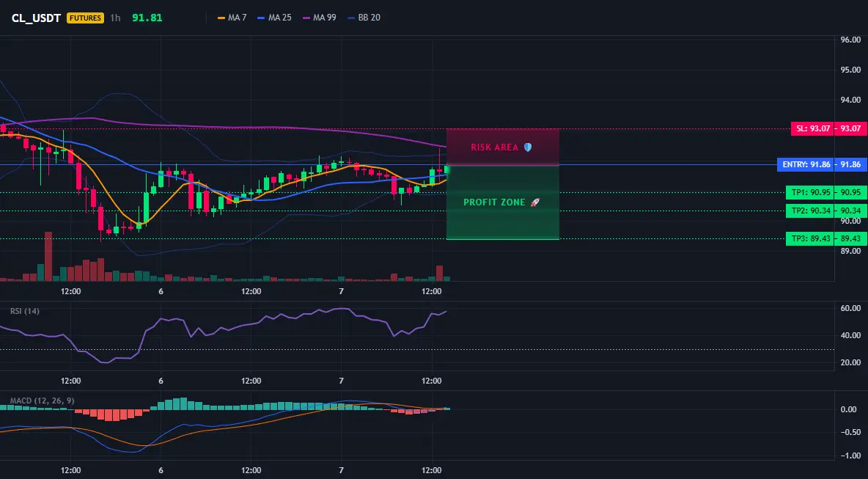The height and width of the screenshot is (479, 868).
Task: Click the date 7 label under price chart
Action: (x=341, y=291)
